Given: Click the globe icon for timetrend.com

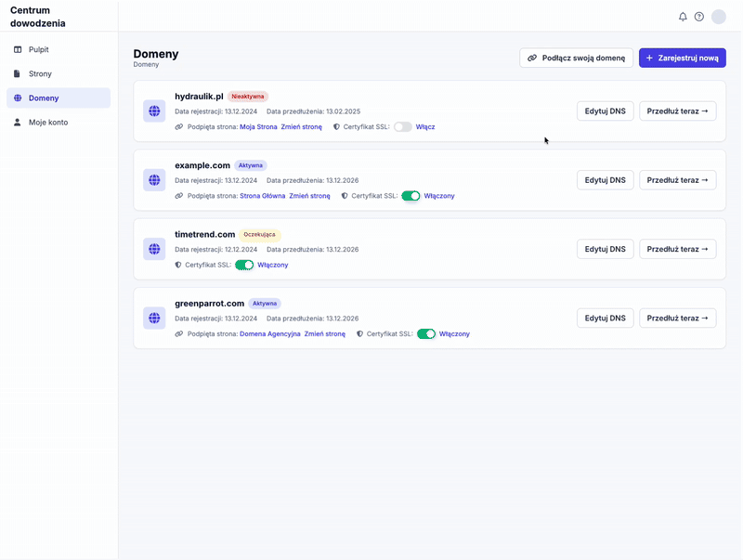Looking at the screenshot, I should pos(154,249).
